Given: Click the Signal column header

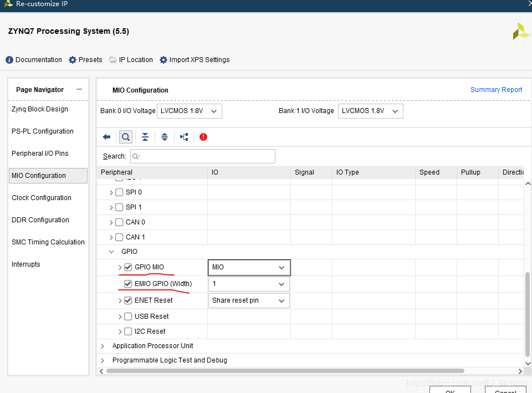Looking at the screenshot, I should point(311,172).
